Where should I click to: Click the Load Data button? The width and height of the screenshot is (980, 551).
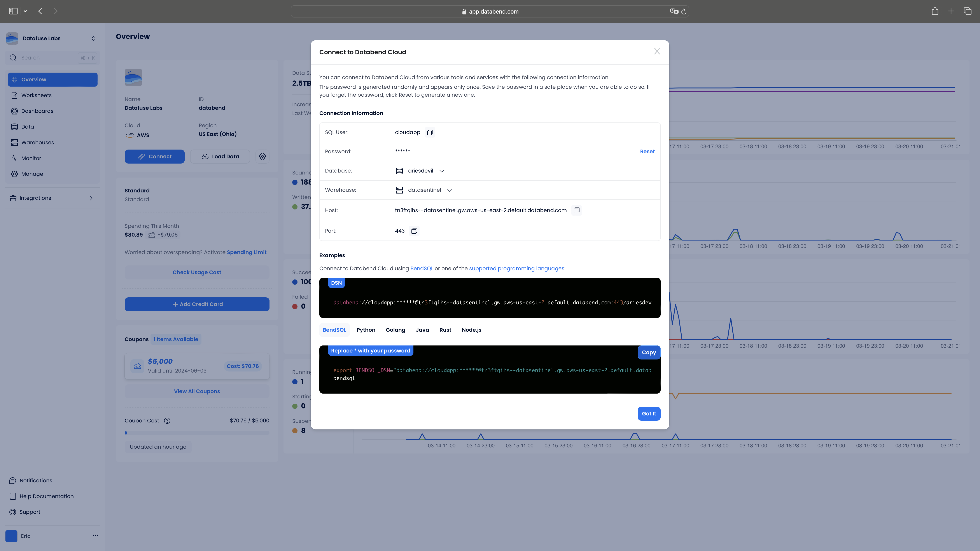coord(220,157)
